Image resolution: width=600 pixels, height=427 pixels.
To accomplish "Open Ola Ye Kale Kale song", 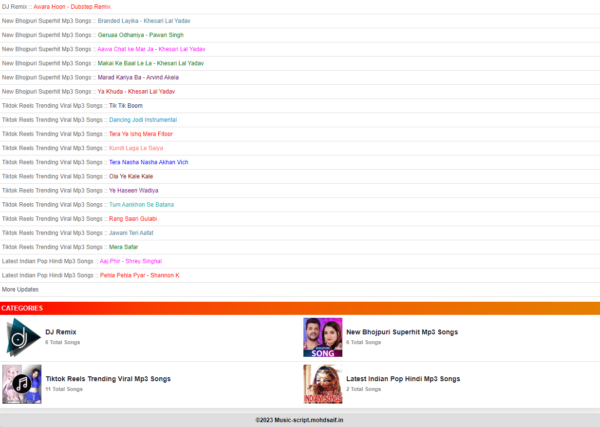I will tap(131, 176).
